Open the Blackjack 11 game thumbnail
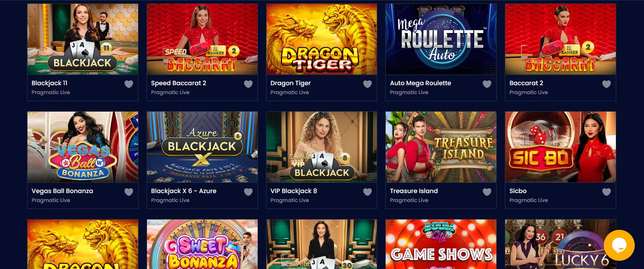The image size is (644, 269). (x=83, y=39)
